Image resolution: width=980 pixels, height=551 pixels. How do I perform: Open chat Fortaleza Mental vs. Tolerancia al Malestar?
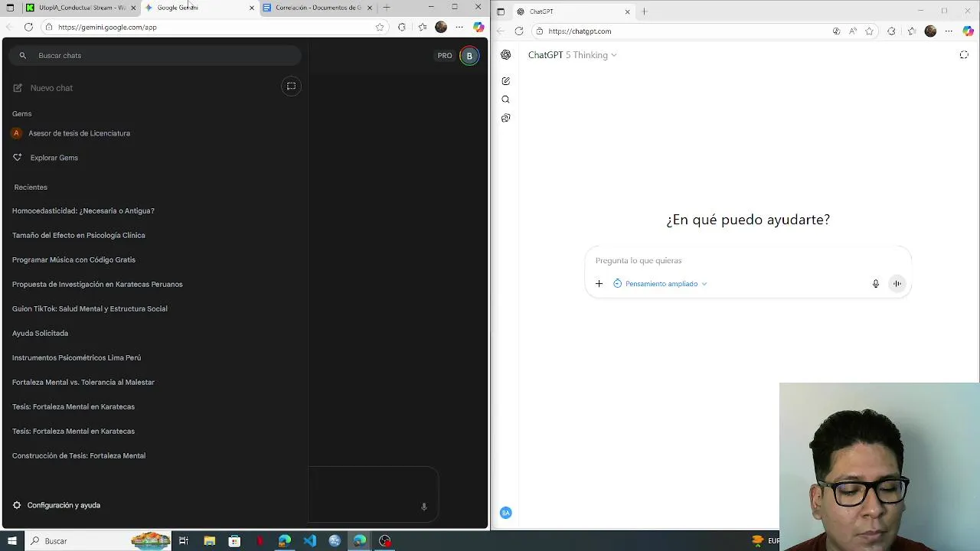(83, 382)
